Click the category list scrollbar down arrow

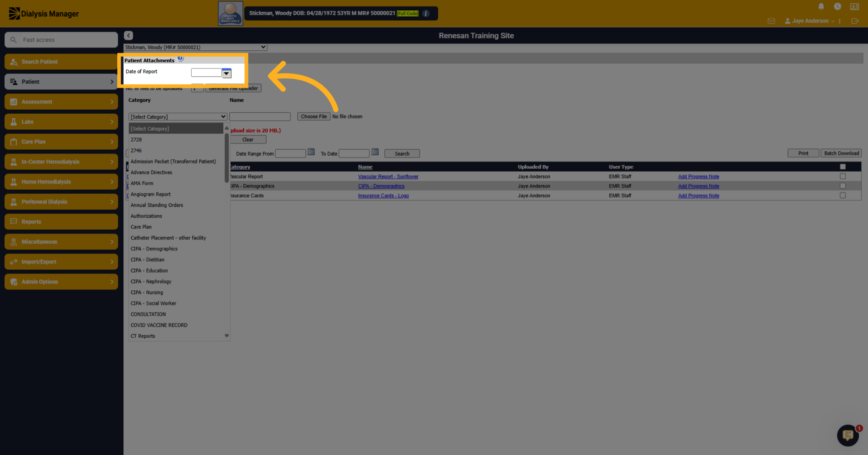pyautogui.click(x=227, y=336)
